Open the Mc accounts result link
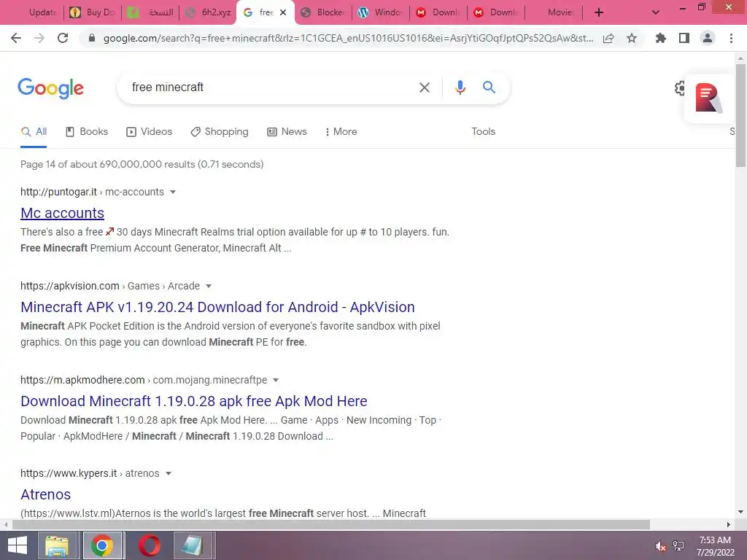747x560 pixels. pyautogui.click(x=63, y=214)
